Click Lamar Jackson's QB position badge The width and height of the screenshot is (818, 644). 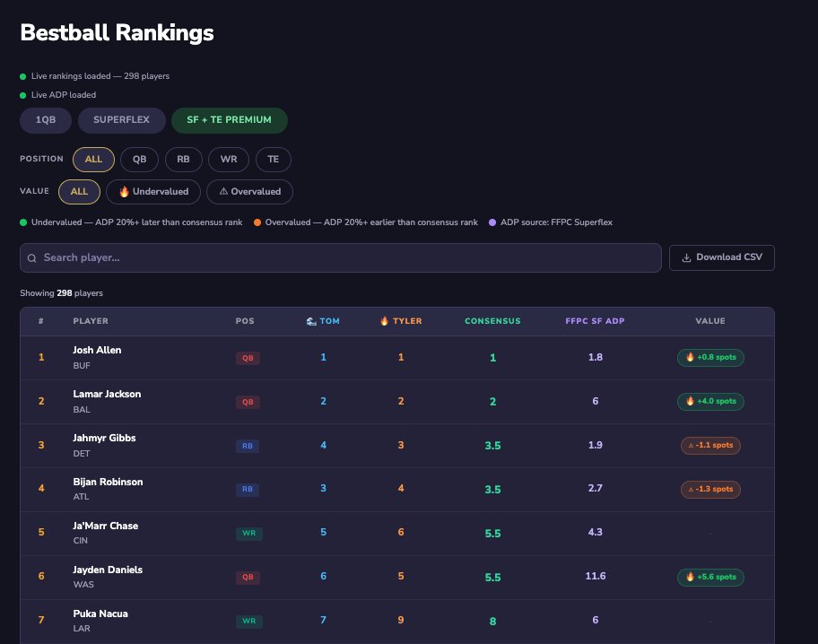click(x=248, y=402)
